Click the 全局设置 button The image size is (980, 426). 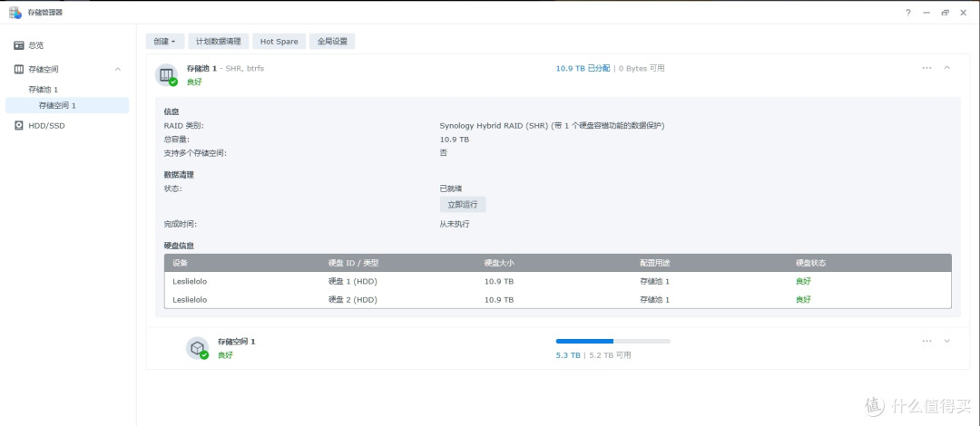332,41
